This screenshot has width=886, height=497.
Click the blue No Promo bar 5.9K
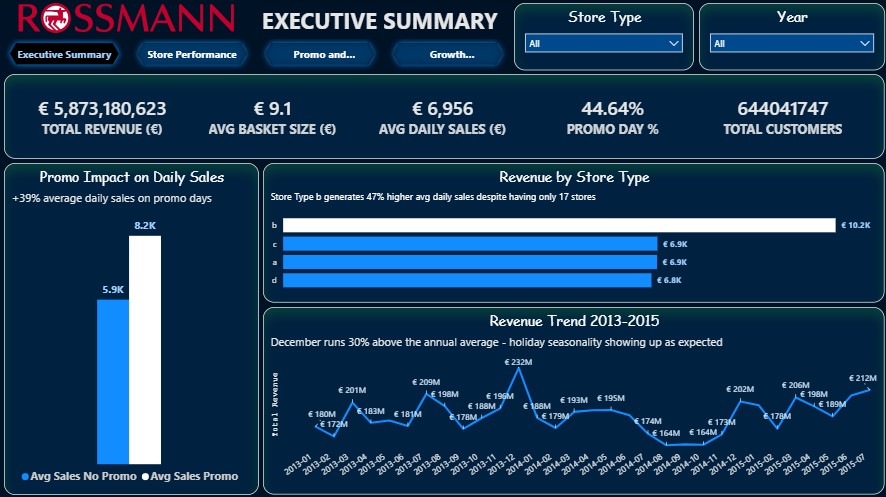[x=113, y=382]
